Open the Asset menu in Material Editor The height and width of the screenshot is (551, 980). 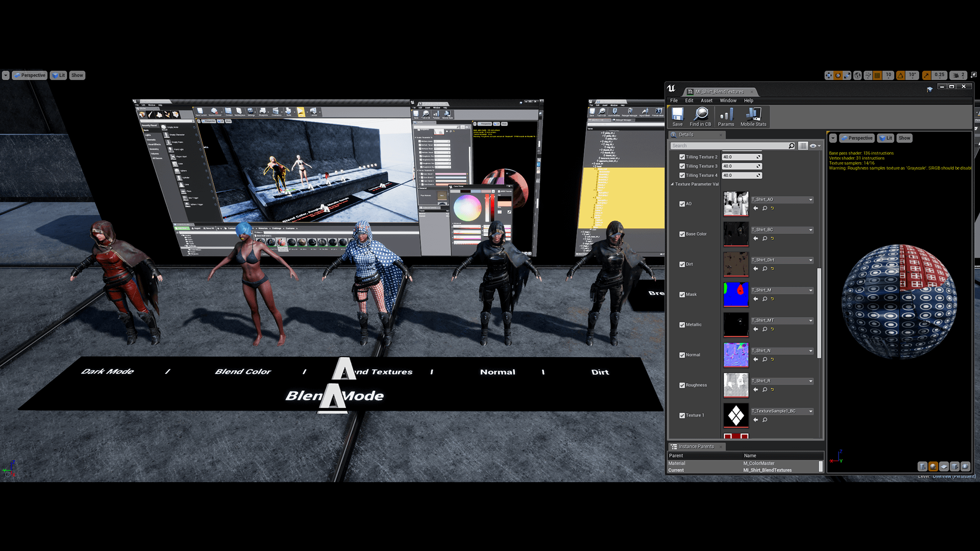(705, 99)
